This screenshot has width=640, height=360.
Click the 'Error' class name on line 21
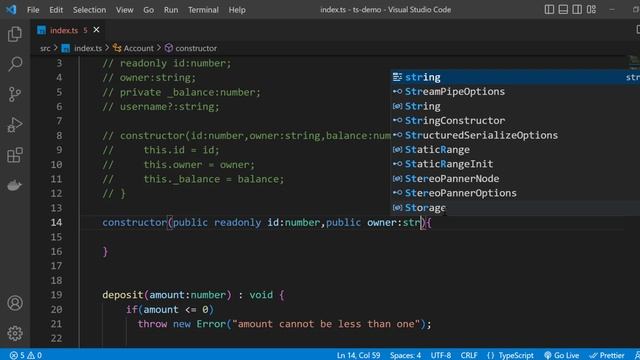tap(211, 324)
